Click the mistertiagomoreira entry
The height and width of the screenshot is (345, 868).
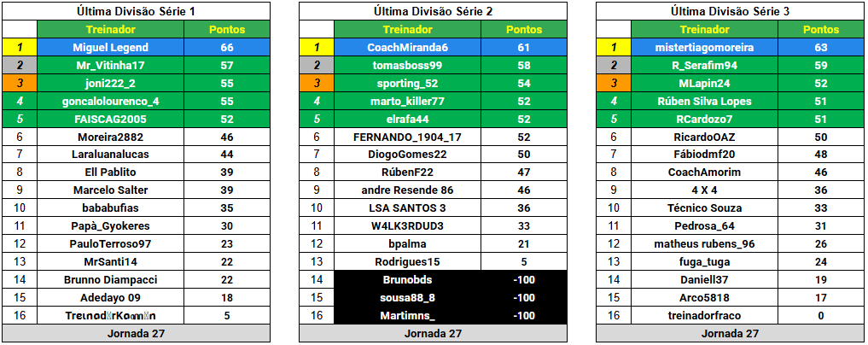pos(704,48)
